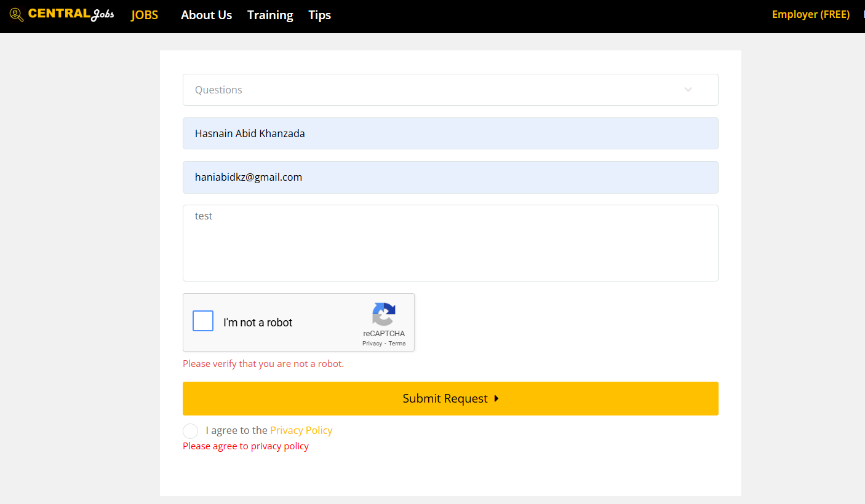865x504 pixels.
Task: Go to the About Us page
Action: (x=206, y=15)
